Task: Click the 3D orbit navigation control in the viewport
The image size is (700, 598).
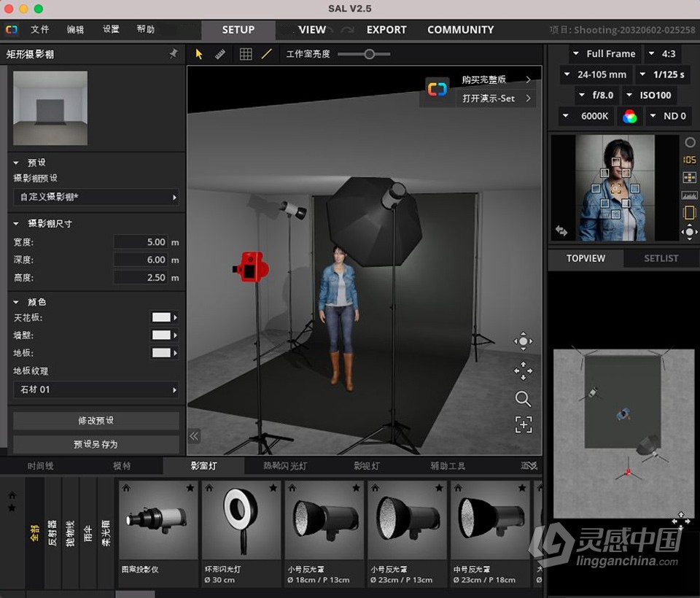Action: point(524,341)
